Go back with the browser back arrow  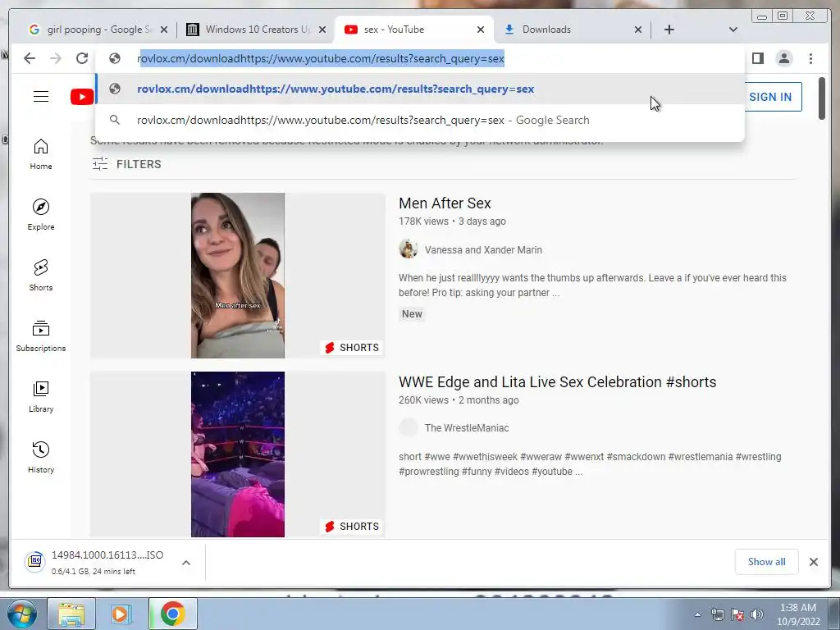click(30, 58)
